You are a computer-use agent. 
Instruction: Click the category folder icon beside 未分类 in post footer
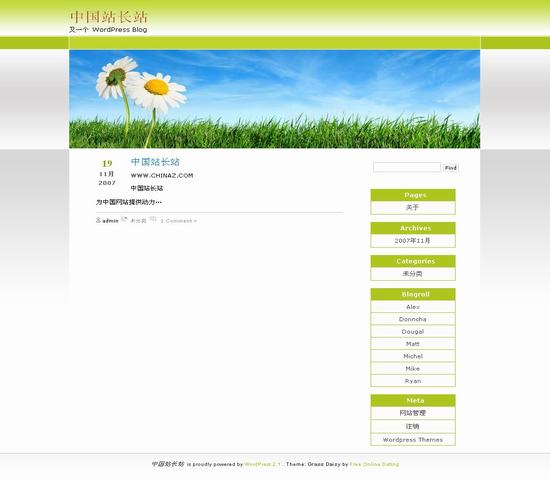pos(124,219)
